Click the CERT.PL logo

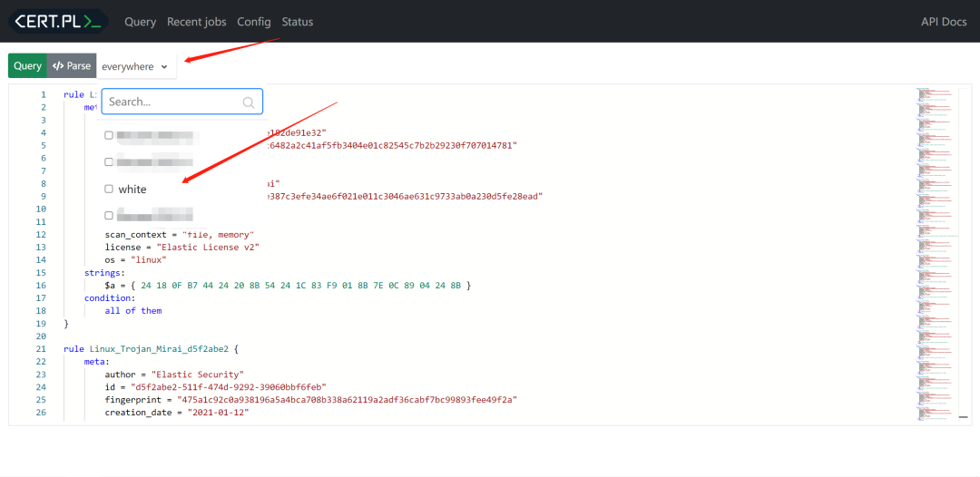[x=58, y=22]
